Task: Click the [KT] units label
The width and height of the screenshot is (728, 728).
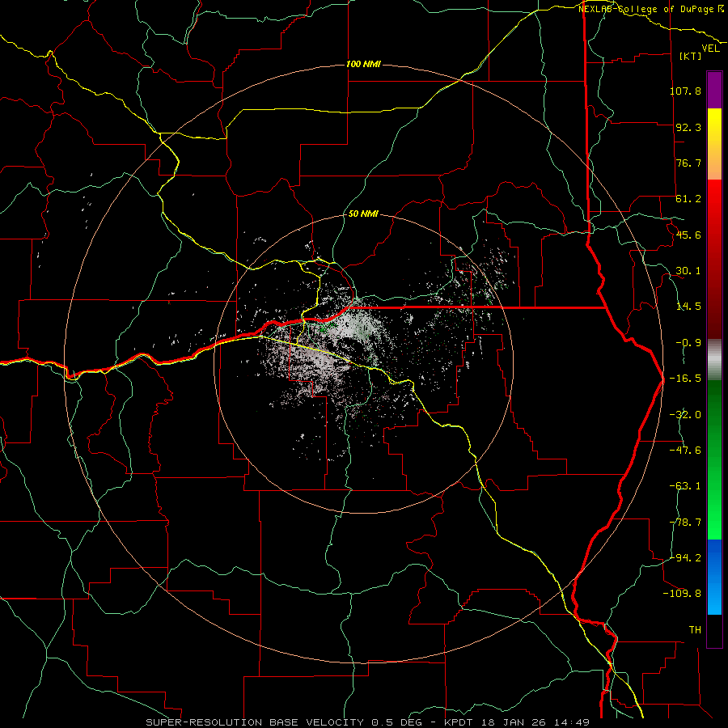Action: 690,56
